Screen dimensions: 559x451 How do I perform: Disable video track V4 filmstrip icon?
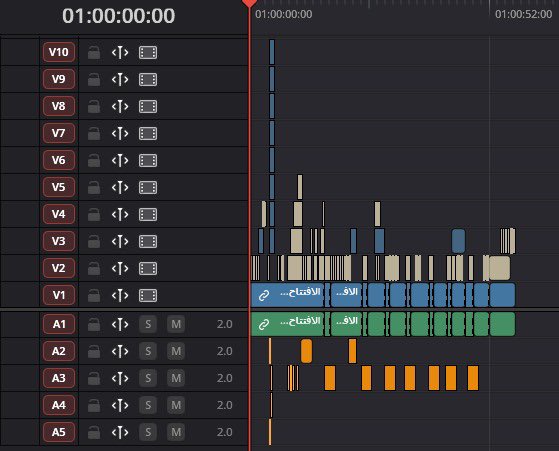point(148,215)
